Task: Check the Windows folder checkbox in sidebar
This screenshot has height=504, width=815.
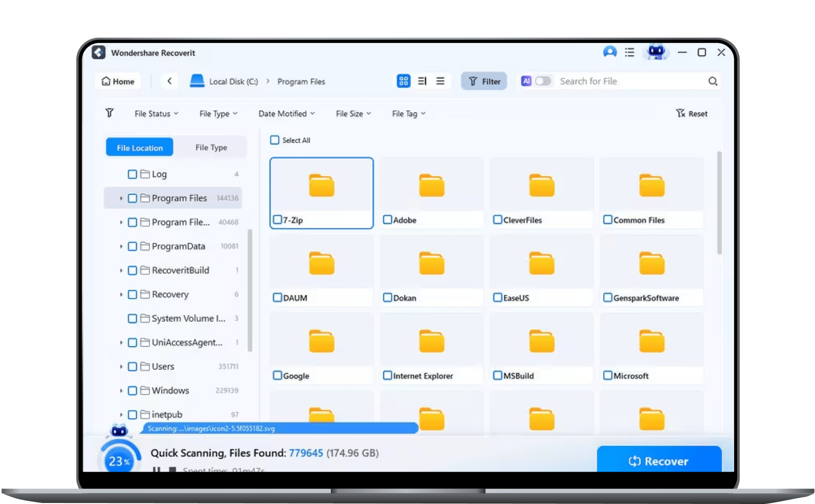Action: (132, 391)
